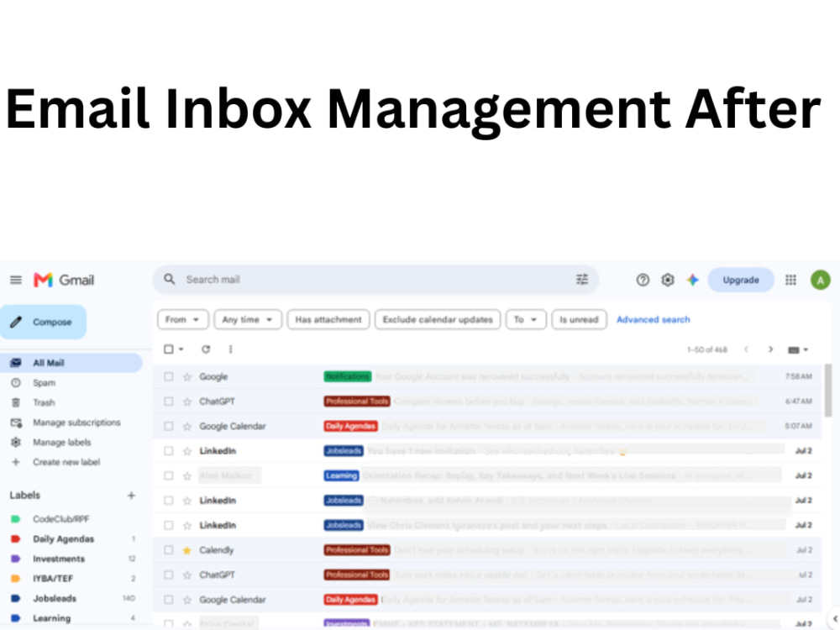Open the Any time filter dropdown
This screenshot has height=630, width=840.
pos(248,320)
